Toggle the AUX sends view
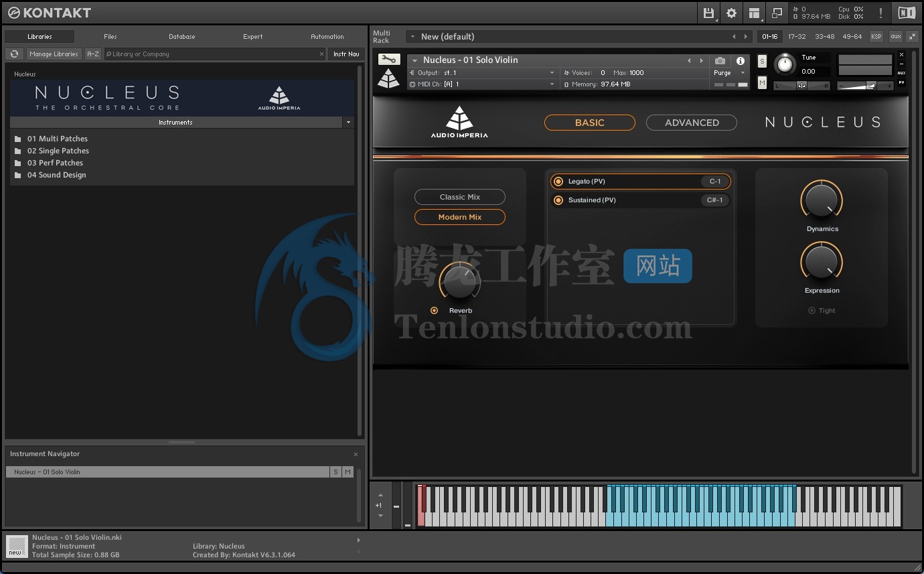The width and height of the screenshot is (924, 574). 901,73
